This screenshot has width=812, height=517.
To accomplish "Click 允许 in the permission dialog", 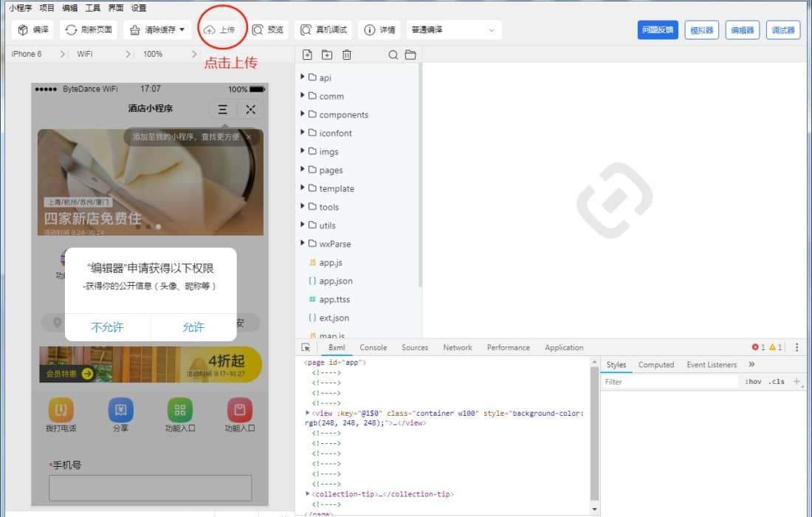I will (193, 327).
